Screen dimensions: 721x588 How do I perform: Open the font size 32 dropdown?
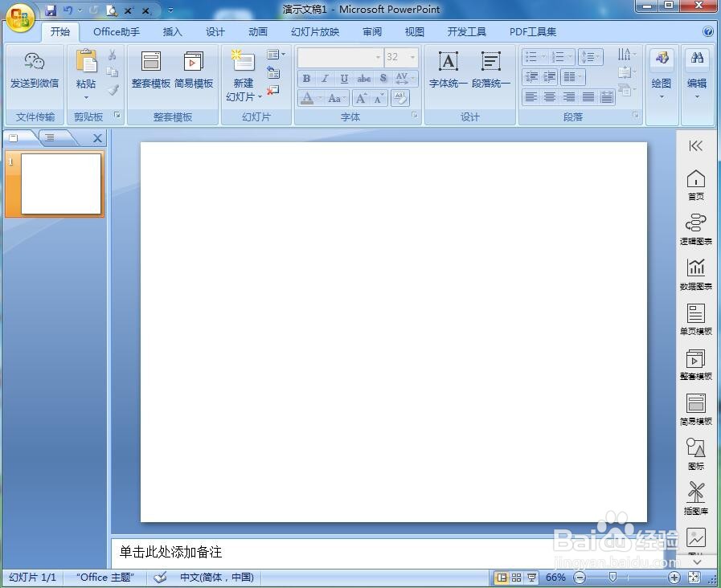412,57
